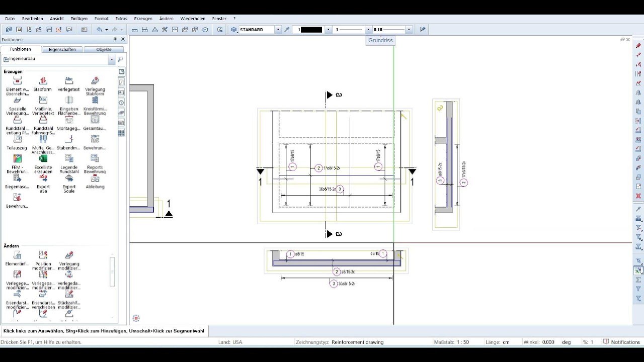The height and width of the screenshot is (362, 644).
Task: Select the Kreisförmige Bewehrung tool
Action: [95, 106]
